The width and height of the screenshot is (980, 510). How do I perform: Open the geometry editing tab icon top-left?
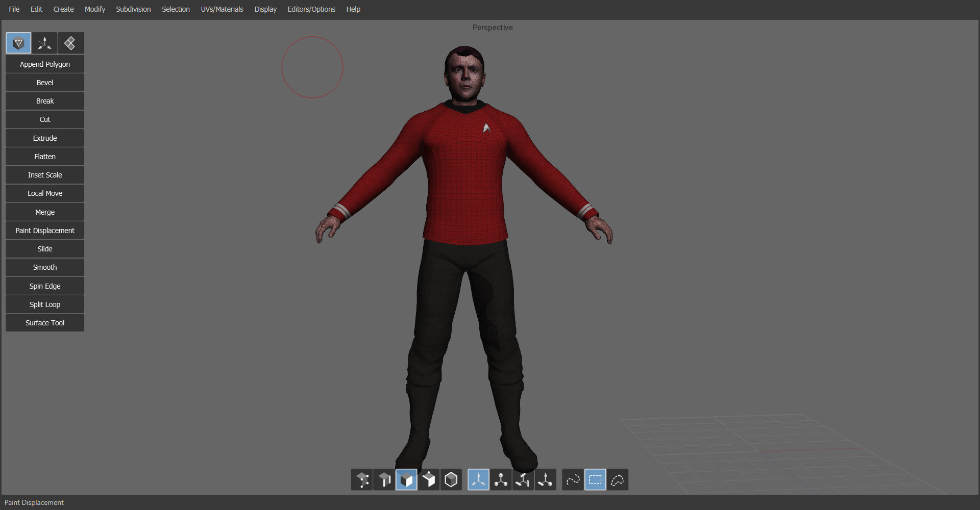point(18,43)
